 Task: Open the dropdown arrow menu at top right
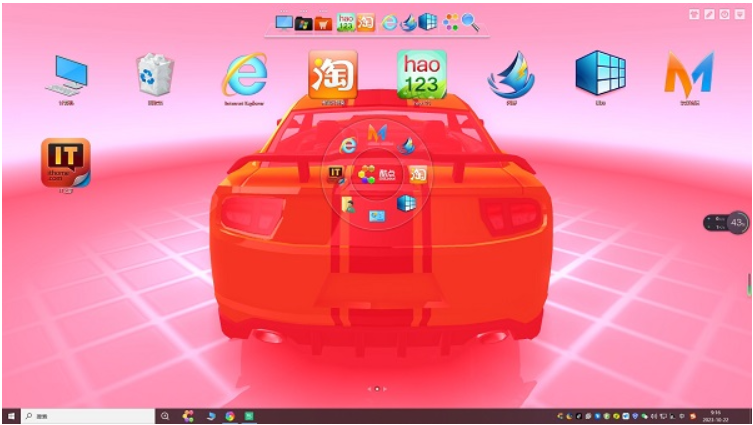click(x=740, y=14)
